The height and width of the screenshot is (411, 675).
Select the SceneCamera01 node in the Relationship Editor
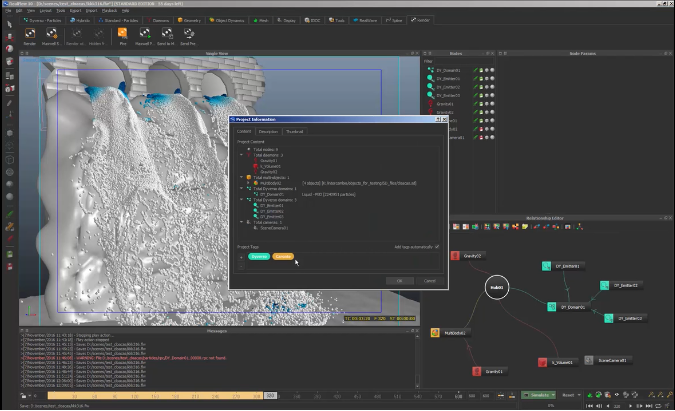(607, 360)
